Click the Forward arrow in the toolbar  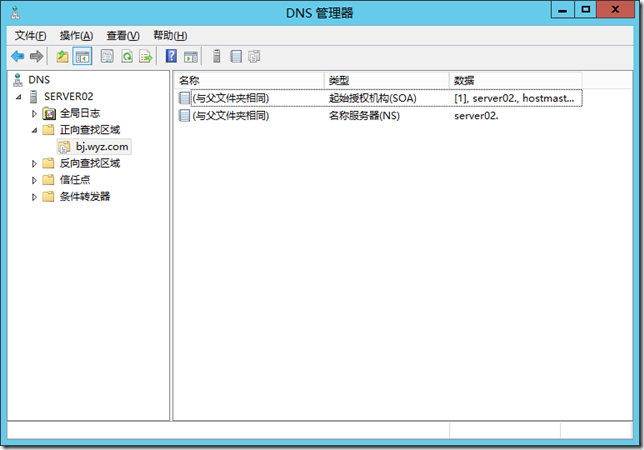[x=37, y=56]
